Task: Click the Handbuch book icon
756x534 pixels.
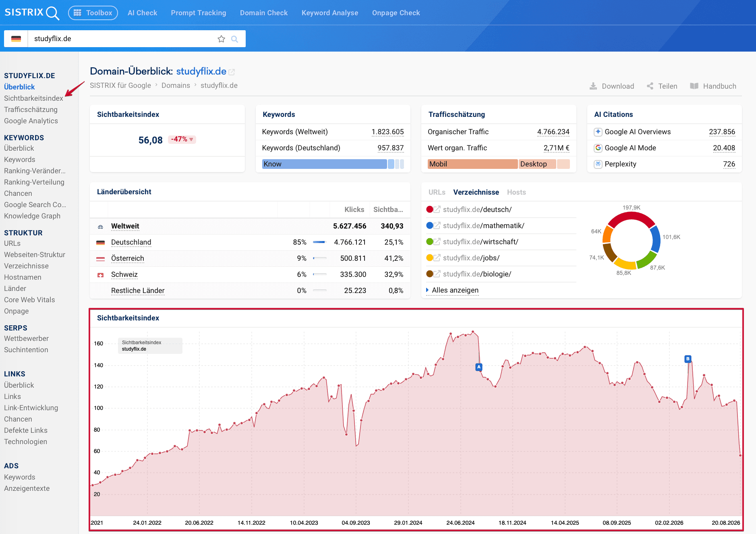Action: 694,86
